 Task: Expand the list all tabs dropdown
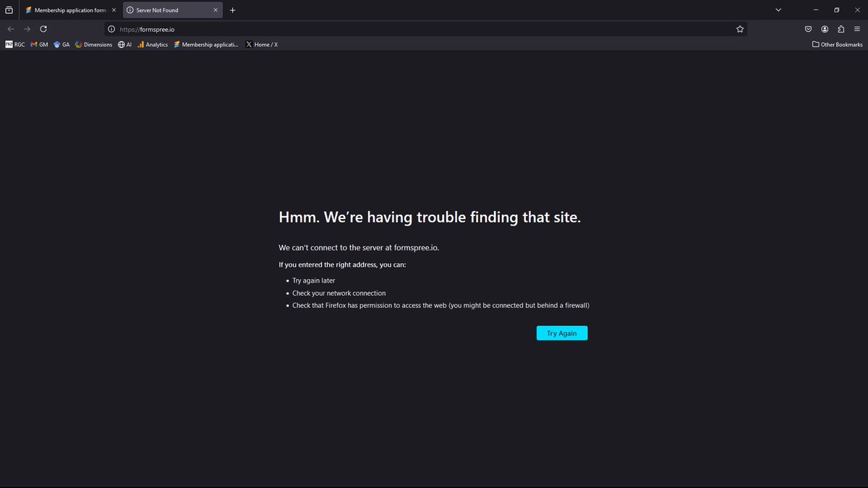pyautogui.click(x=778, y=10)
